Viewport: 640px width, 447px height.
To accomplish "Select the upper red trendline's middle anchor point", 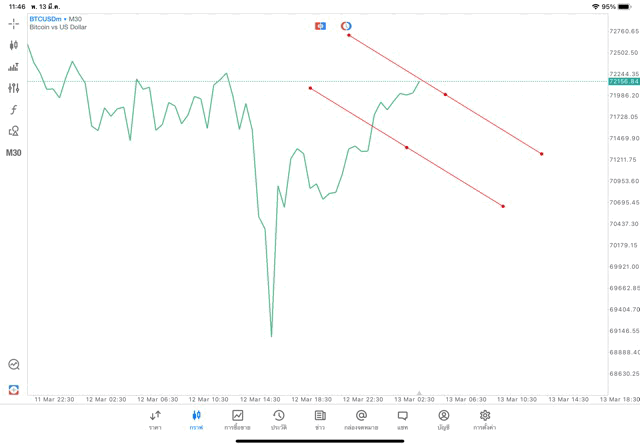I will click(x=445, y=95).
